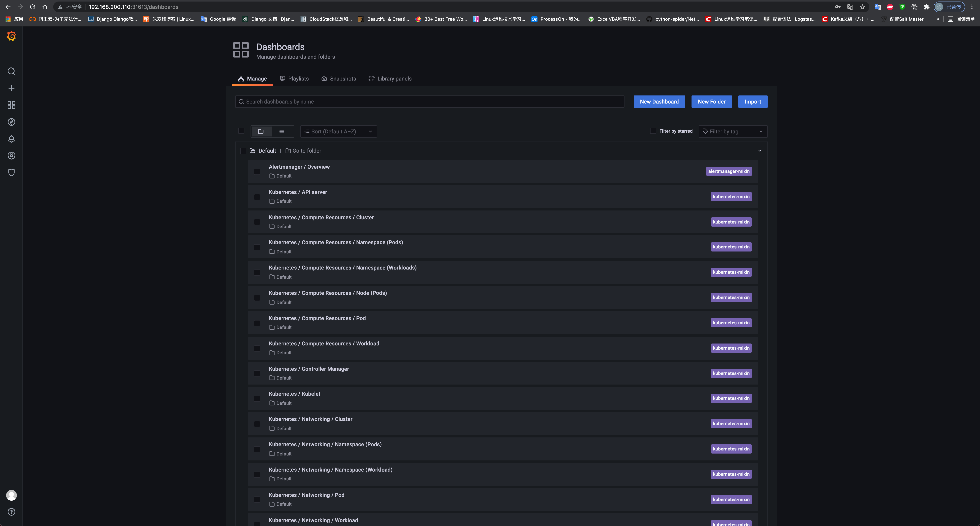Image resolution: width=980 pixels, height=526 pixels.
Task: Click the browser address bar URL
Action: click(134, 7)
